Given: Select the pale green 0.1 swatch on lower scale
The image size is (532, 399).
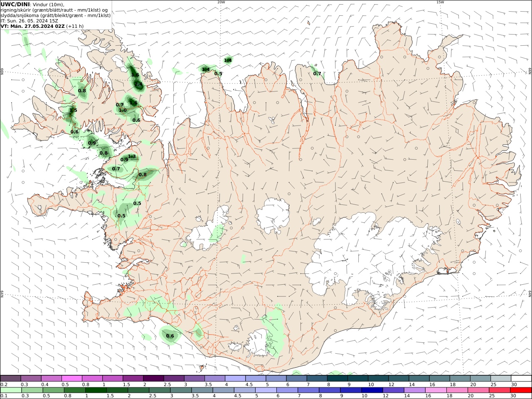Looking at the screenshot, I should pyautogui.click(x=11, y=390).
